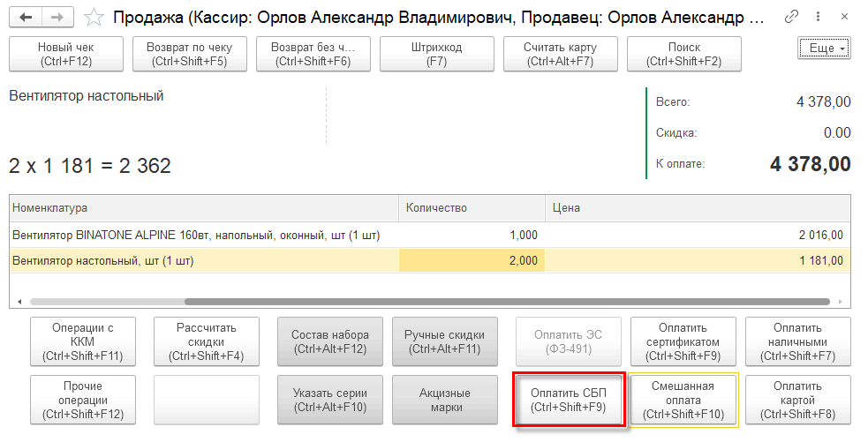Click the Количество column header
The height and width of the screenshot is (442, 868).
(x=472, y=208)
